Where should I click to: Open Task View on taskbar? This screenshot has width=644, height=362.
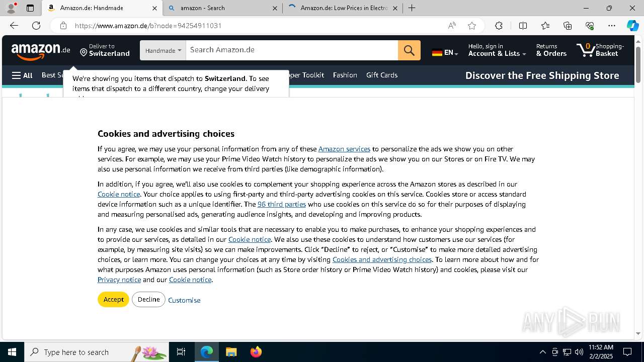(x=181, y=352)
